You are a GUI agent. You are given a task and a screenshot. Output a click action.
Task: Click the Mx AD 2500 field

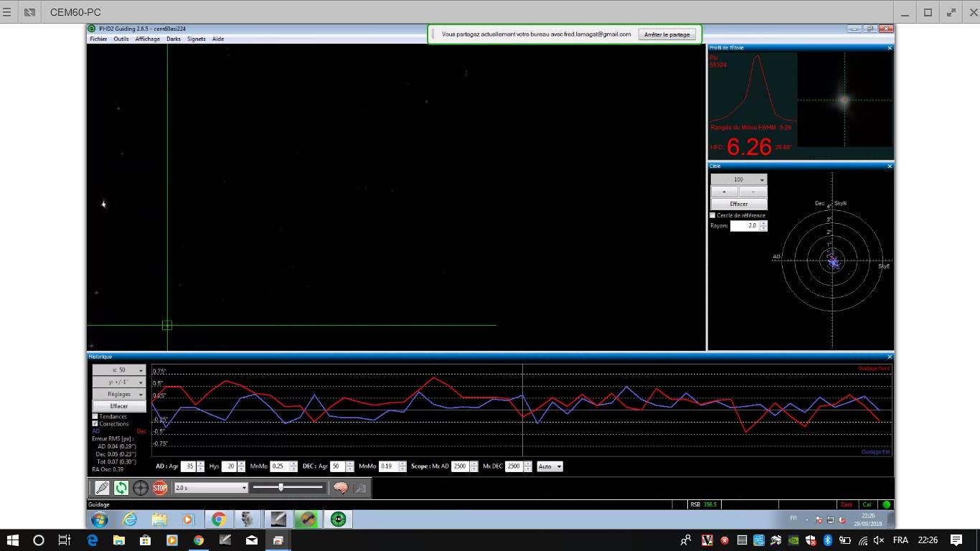(x=460, y=466)
